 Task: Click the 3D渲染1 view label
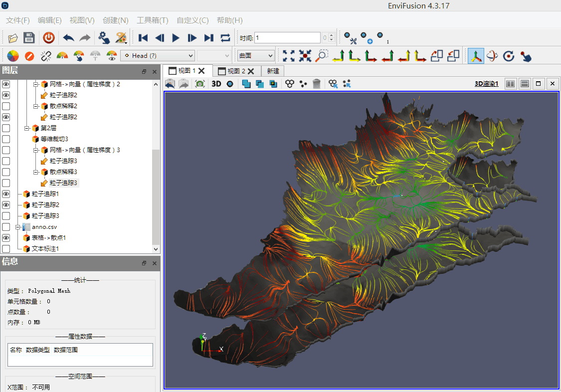point(486,84)
